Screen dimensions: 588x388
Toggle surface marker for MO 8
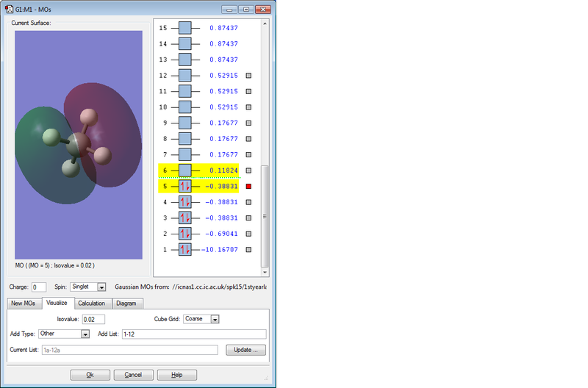248,139
